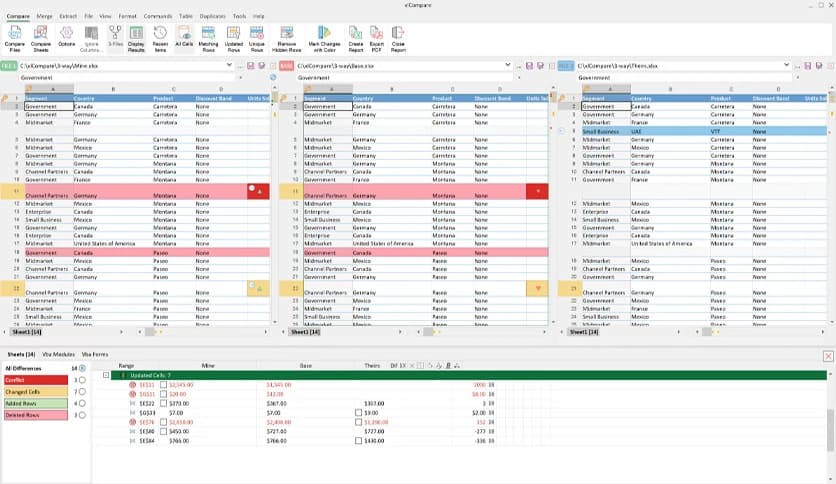Check the Mine checkbox for $G$11
This screenshot has width=836, height=484.
(x=164, y=394)
